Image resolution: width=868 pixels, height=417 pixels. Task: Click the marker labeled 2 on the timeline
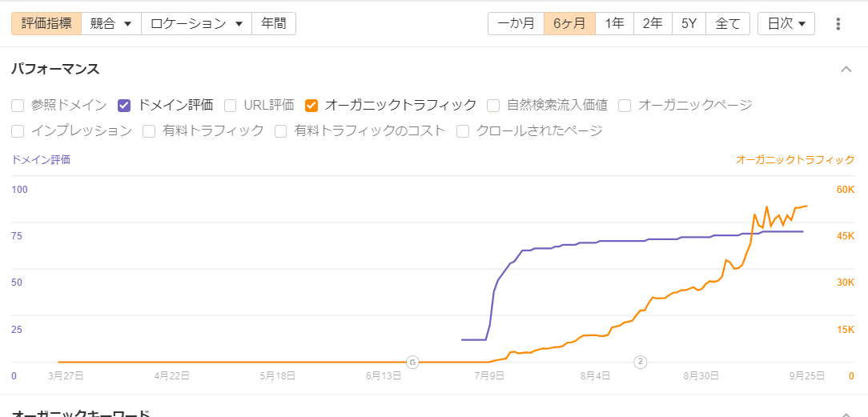point(641,362)
